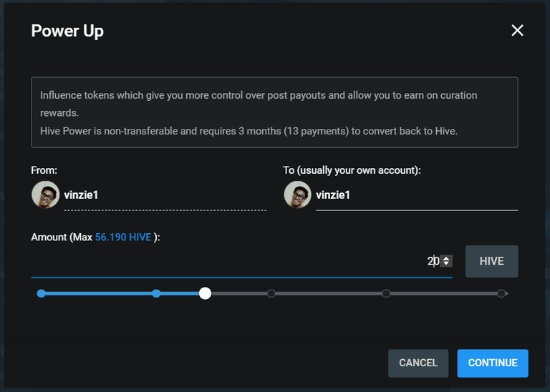Click the From account name vinzie1 field
550x392 pixels.
coord(165,195)
